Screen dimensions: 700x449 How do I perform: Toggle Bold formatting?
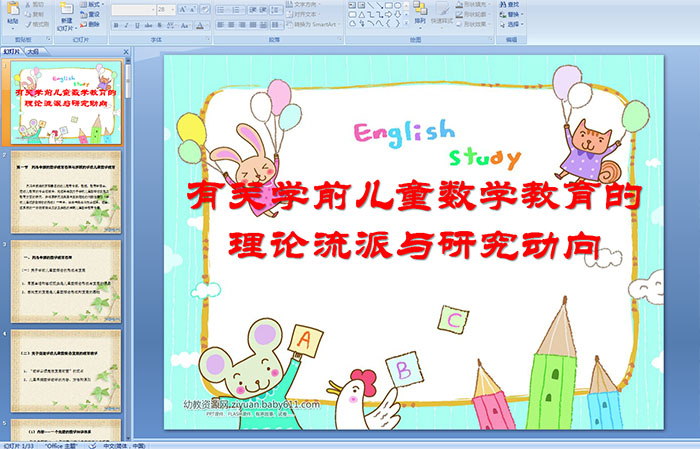coord(116,25)
